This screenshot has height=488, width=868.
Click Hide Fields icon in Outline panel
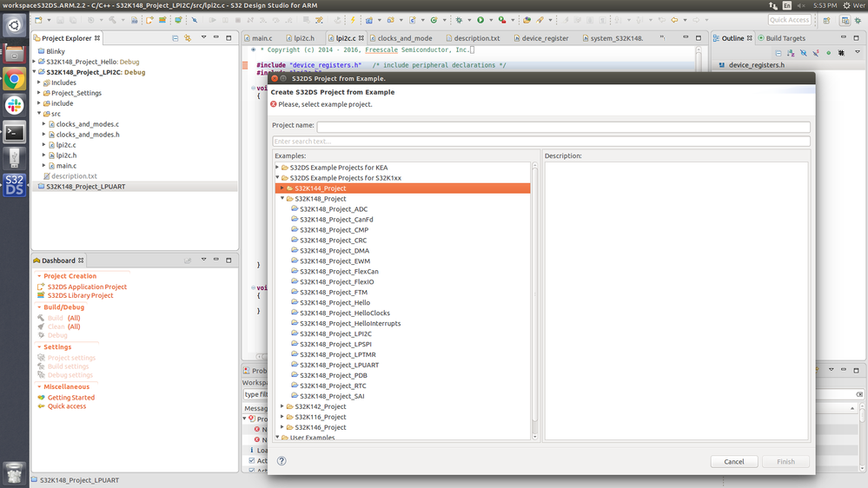(x=803, y=53)
